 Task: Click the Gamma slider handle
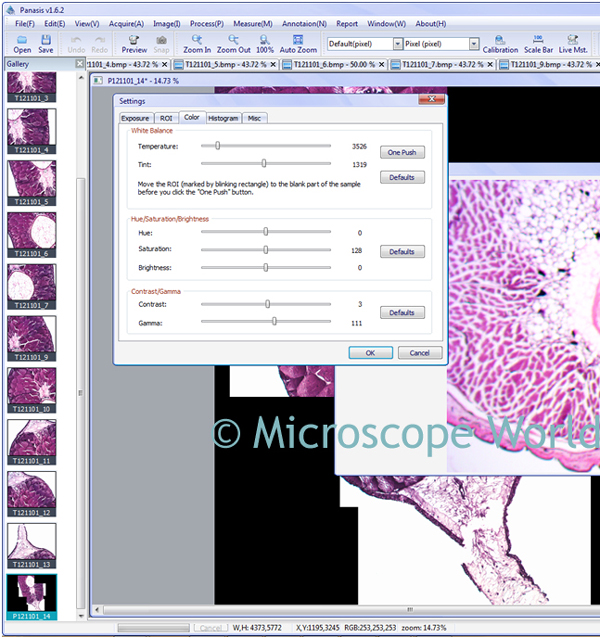point(275,321)
